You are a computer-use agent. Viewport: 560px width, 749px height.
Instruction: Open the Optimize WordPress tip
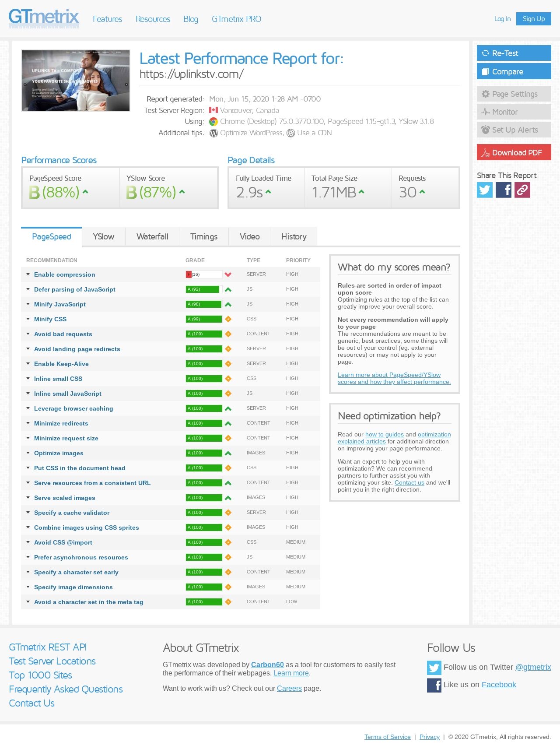click(x=252, y=133)
